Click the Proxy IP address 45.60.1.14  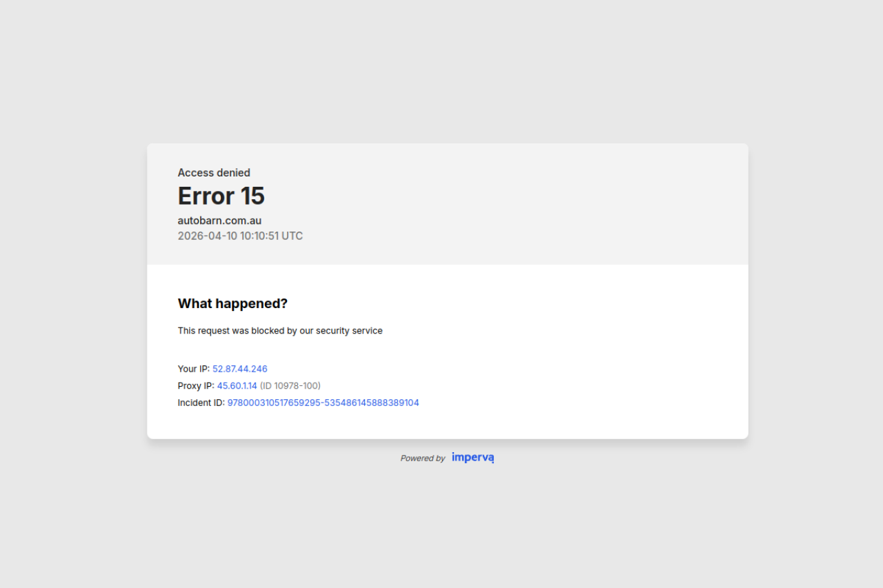coord(237,386)
